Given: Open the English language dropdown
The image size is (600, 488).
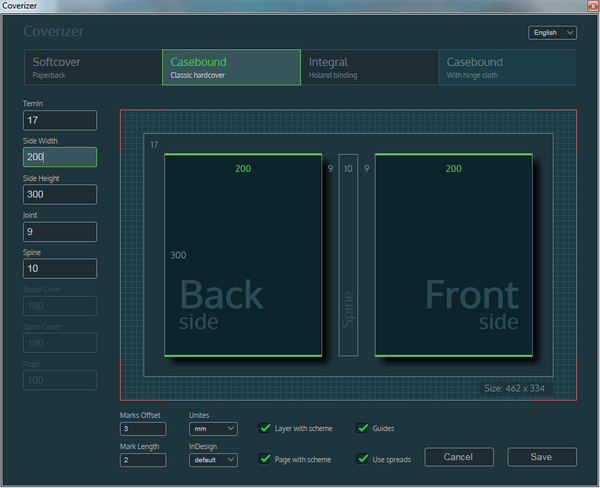Looking at the screenshot, I should pos(553,33).
